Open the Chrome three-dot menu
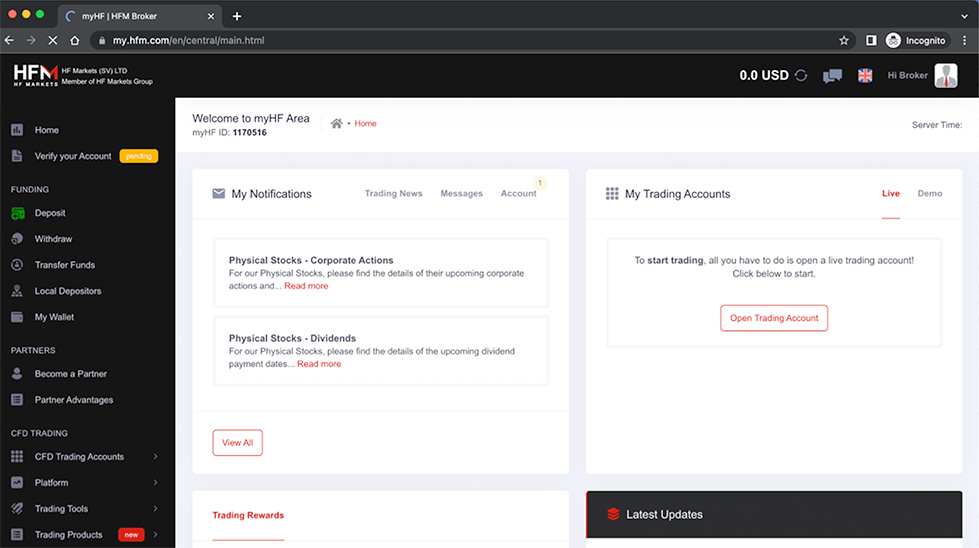The width and height of the screenshot is (979, 548). click(965, 41)
